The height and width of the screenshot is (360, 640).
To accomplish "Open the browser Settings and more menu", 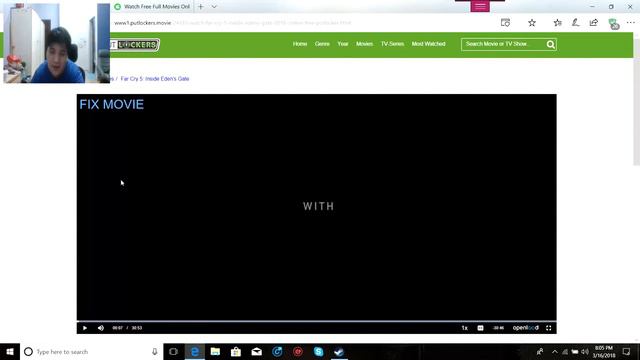I will pyautogui.click(x=631, y=23).
